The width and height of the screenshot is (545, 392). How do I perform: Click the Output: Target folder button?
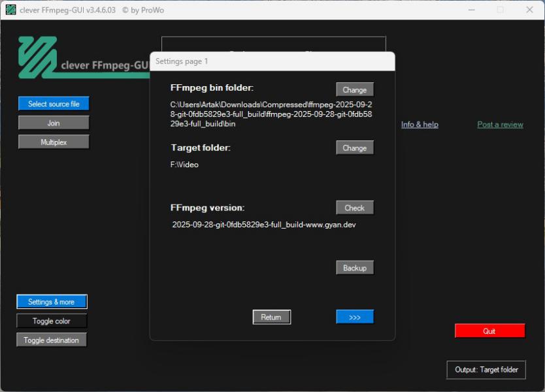486,370
